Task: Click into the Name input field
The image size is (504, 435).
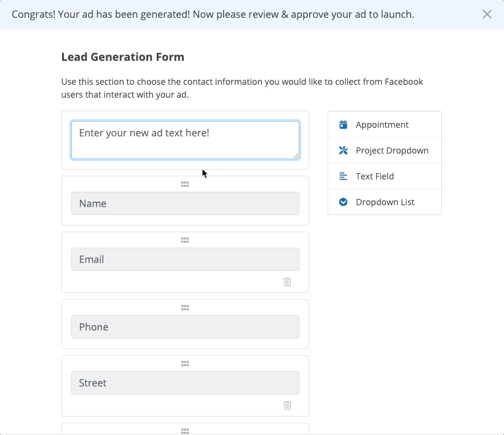Action: coord(185,203)
